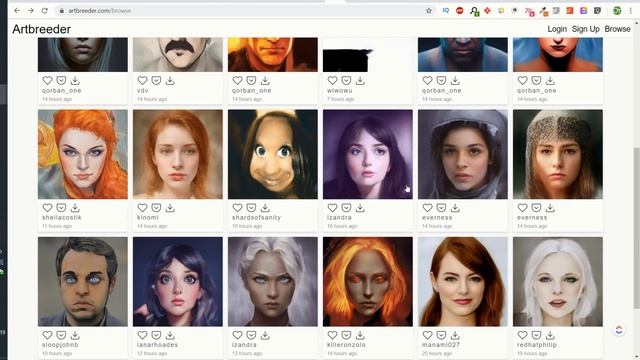Download the killeronzolo portrait
The height and width of the screenshot is (360, 640).
pos(360,335)
